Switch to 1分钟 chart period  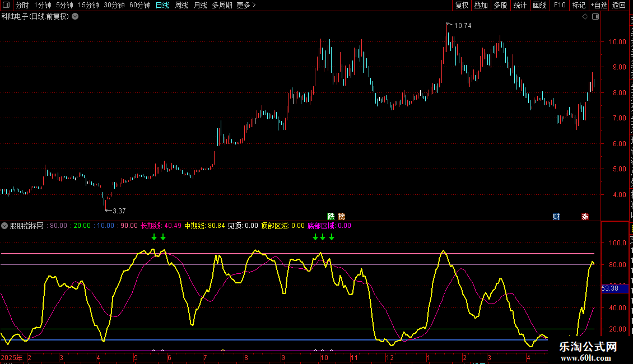point(43,5)
